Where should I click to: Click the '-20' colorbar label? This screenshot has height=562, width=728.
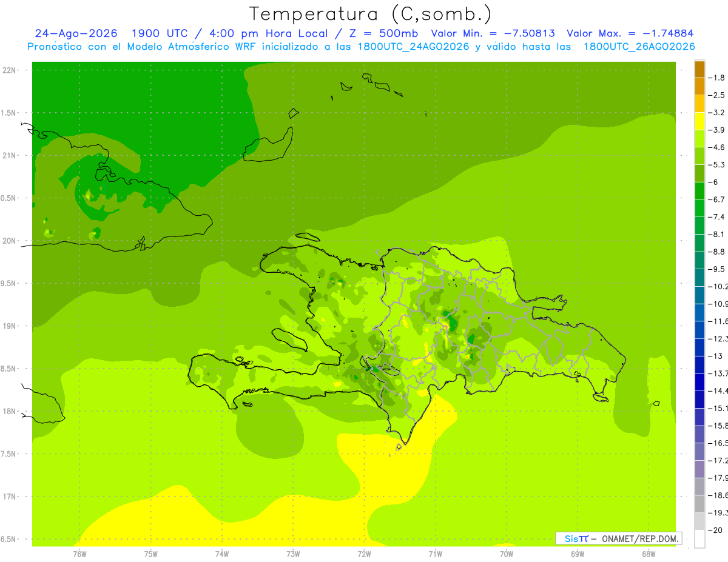pos(715,530)
